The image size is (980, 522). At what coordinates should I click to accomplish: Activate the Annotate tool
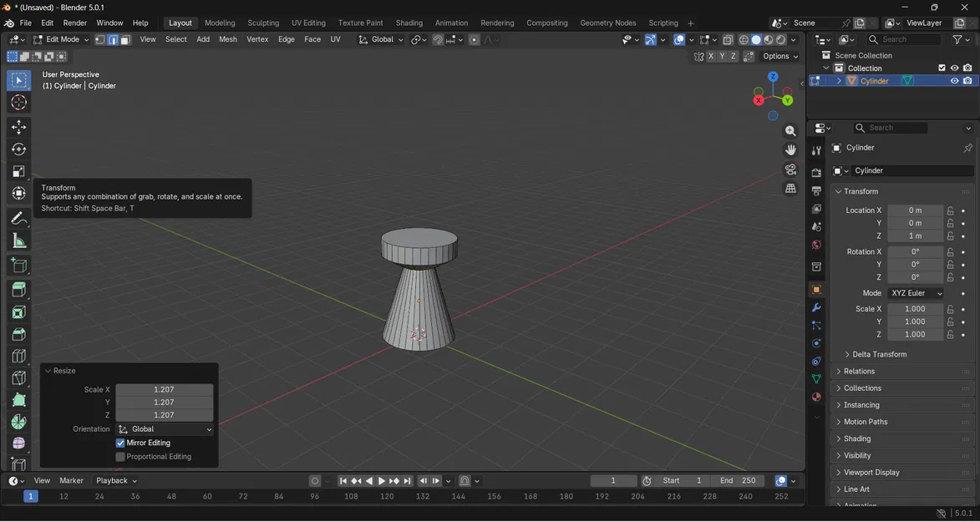click(x=18, y=219)
